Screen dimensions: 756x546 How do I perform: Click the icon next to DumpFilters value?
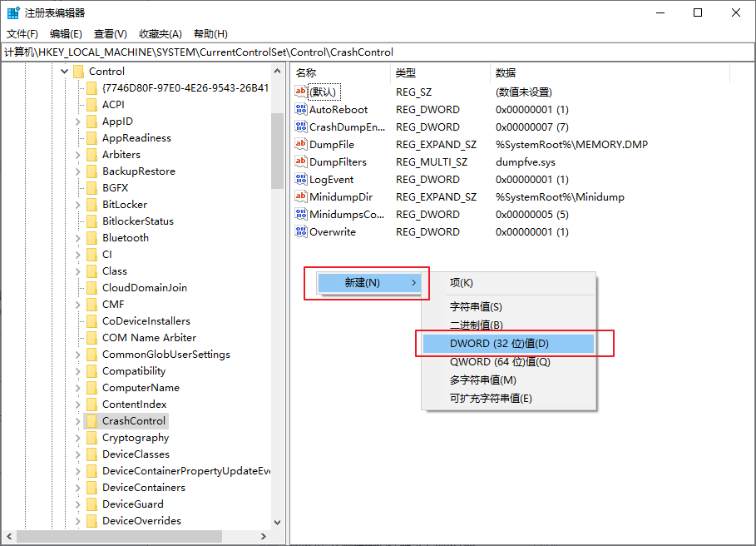301,162
